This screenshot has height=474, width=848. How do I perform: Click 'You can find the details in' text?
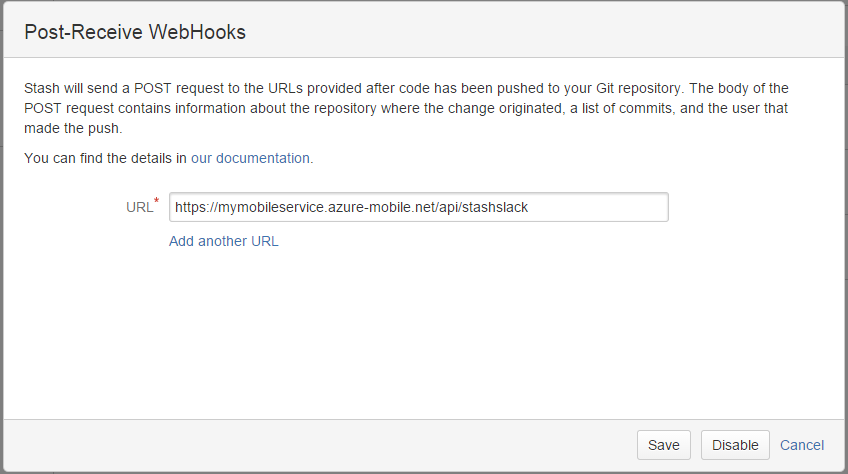(x=105, y=158)
